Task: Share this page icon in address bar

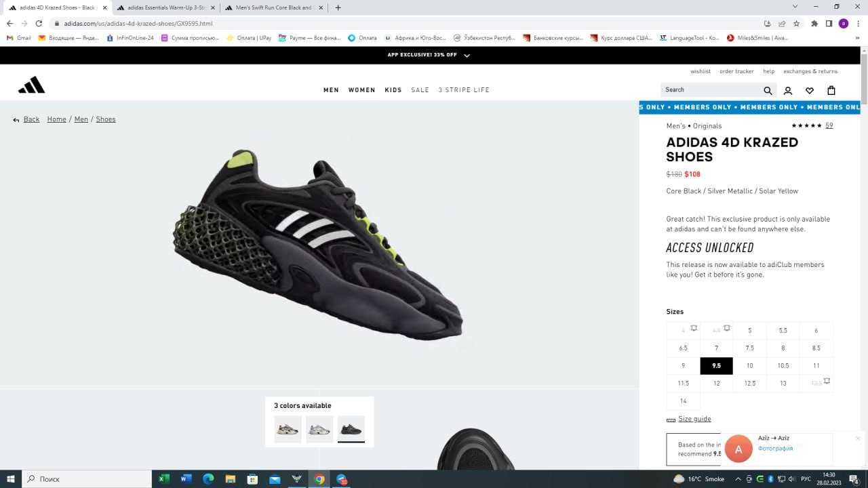Action: 782,23
